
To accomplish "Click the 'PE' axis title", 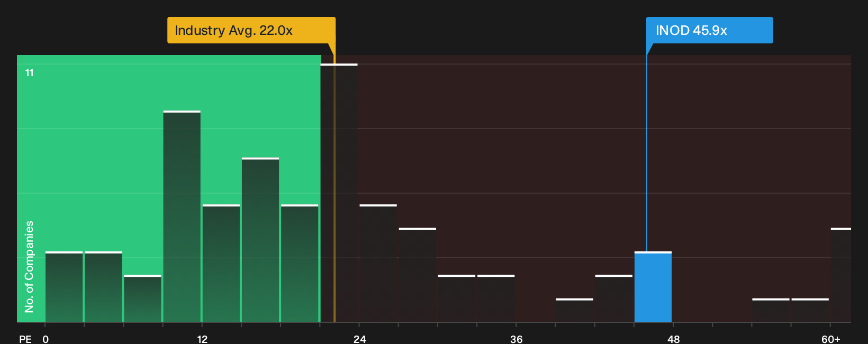I will [25, 339].
